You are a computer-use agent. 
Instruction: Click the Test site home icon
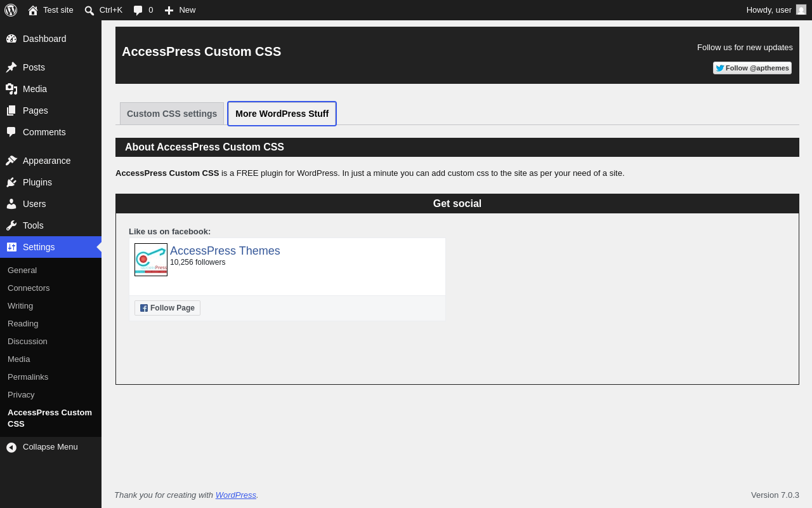tap(33, 10)
